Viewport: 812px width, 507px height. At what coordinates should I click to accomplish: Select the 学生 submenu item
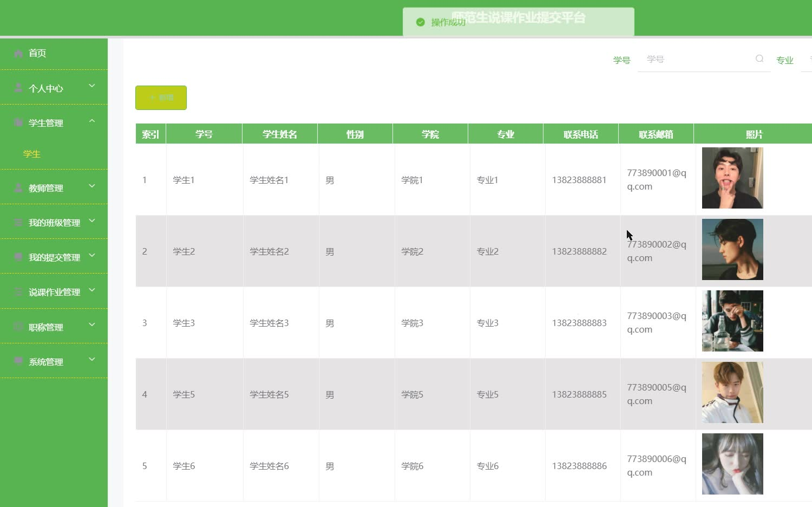[32, 154]
